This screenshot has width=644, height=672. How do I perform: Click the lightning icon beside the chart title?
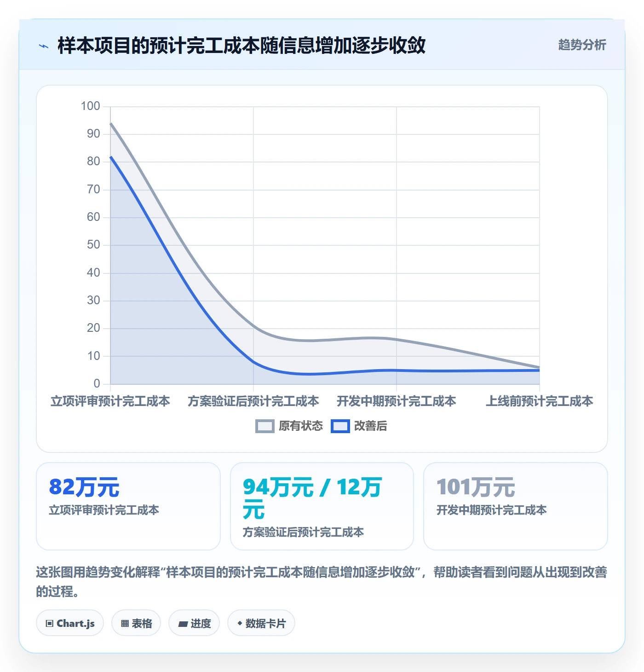pyautogui.click(x=44, y=46)
